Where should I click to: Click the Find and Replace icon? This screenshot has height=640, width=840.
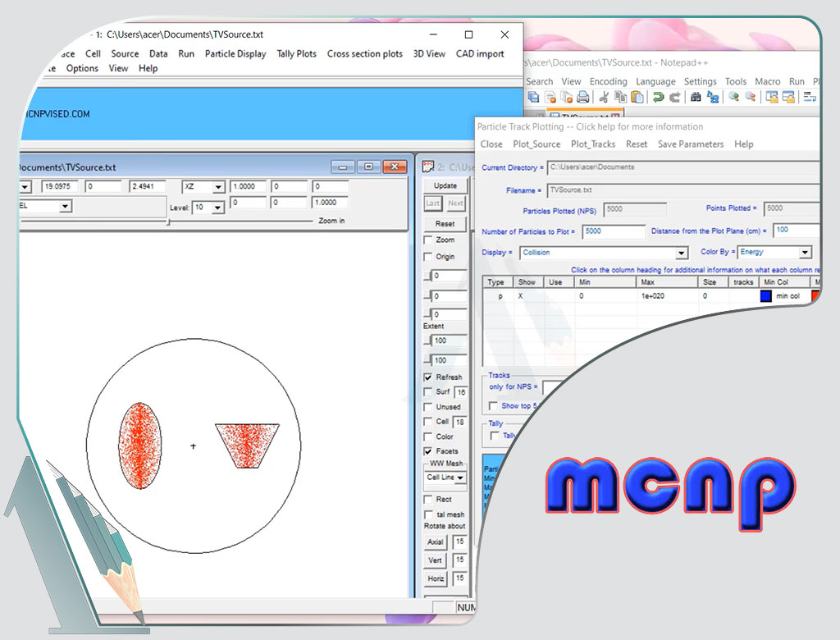[713, 97]
